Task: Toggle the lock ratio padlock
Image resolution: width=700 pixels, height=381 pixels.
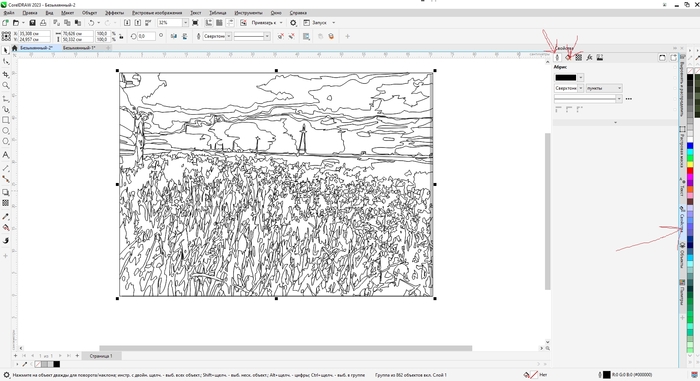Action: [x=121, y=36]
